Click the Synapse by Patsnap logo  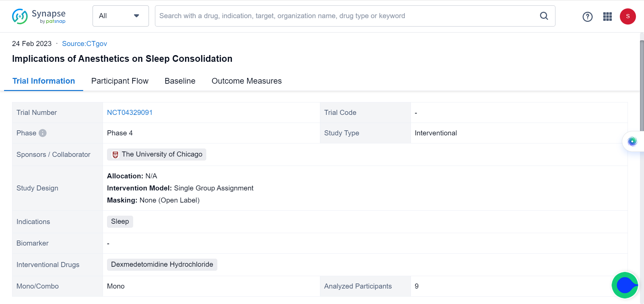[x=39, y=16]
